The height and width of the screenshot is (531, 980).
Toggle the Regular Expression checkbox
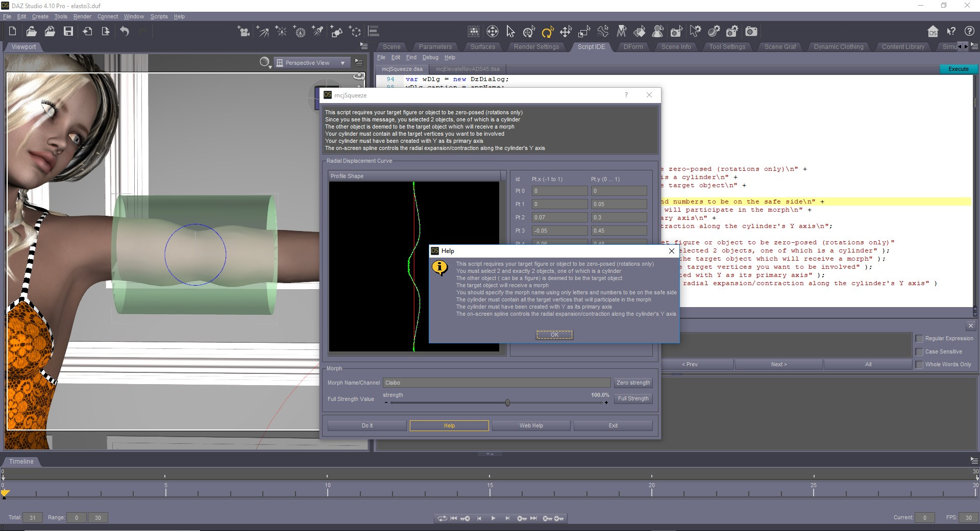[x=919, y=339]
